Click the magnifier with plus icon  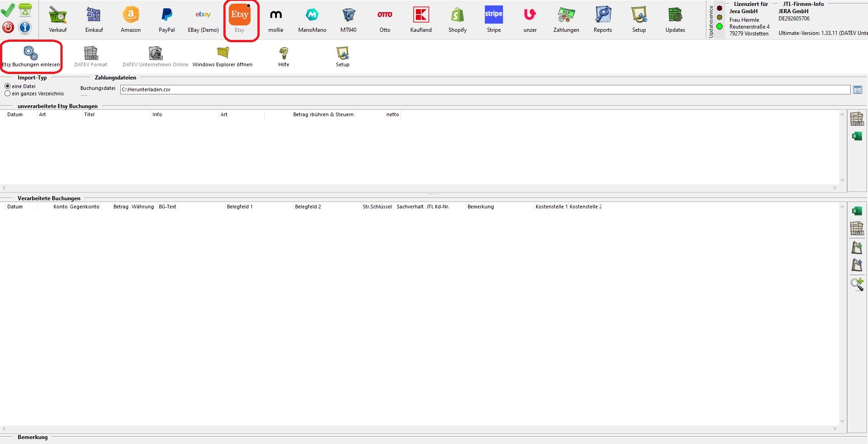point(857,284)
